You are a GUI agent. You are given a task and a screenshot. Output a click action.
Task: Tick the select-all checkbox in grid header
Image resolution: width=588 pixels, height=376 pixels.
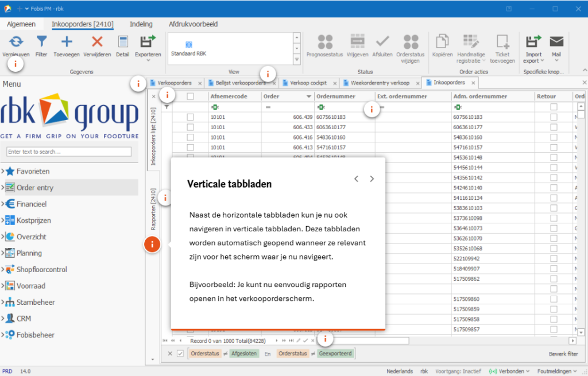[190, 96]
